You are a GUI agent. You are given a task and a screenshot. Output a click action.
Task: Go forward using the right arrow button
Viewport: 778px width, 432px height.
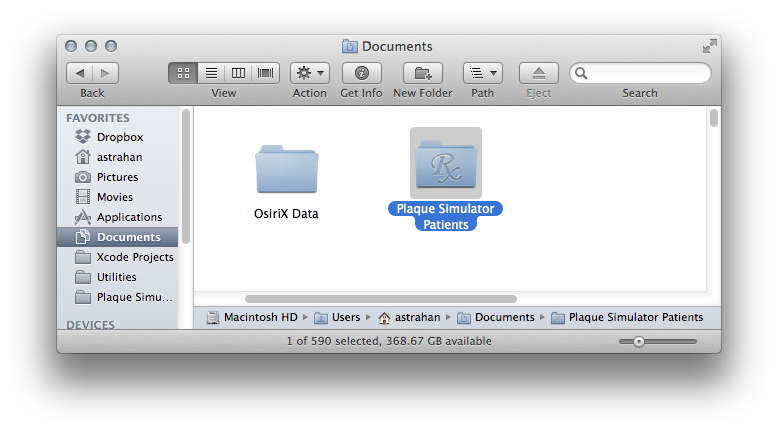105,73
